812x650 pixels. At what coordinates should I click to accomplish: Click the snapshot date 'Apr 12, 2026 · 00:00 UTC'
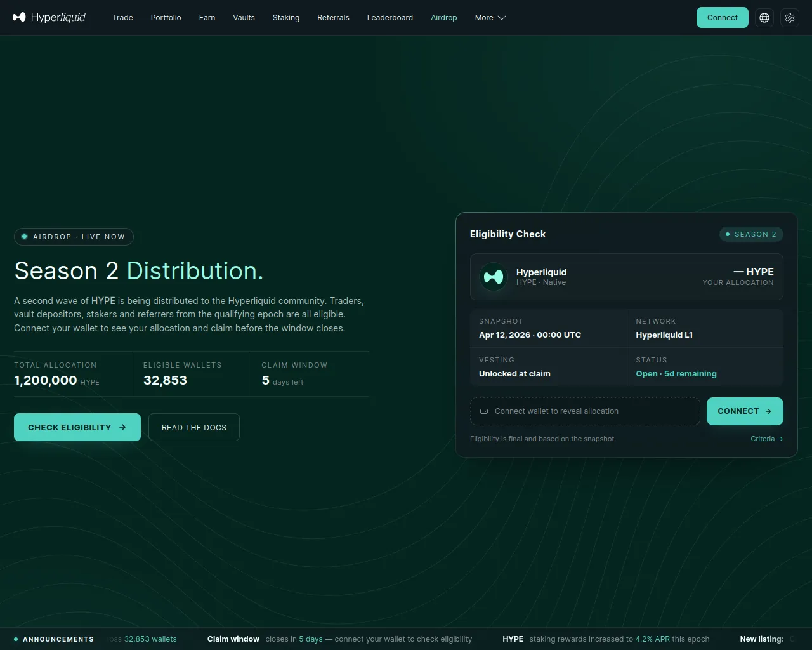530,335
